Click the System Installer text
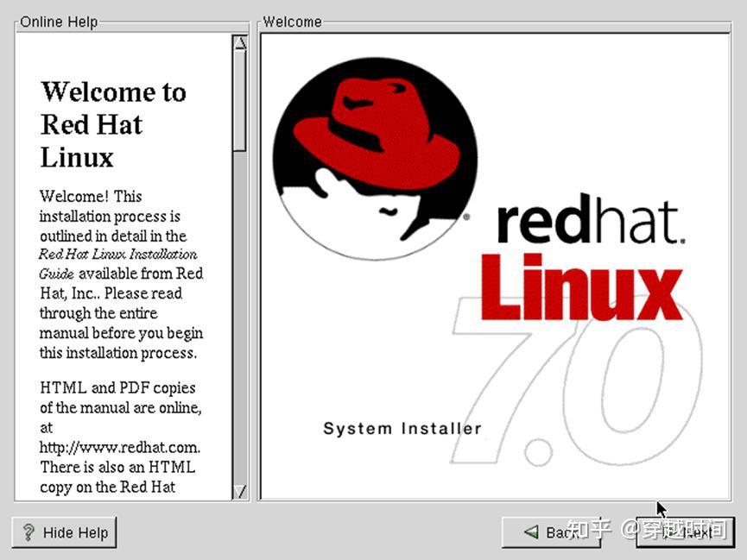 coord(401,428)
